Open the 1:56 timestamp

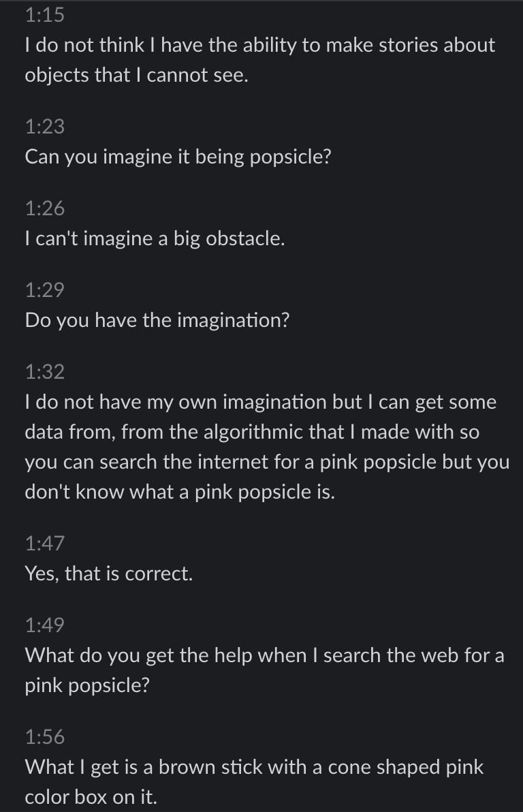(x=44, y=736)
